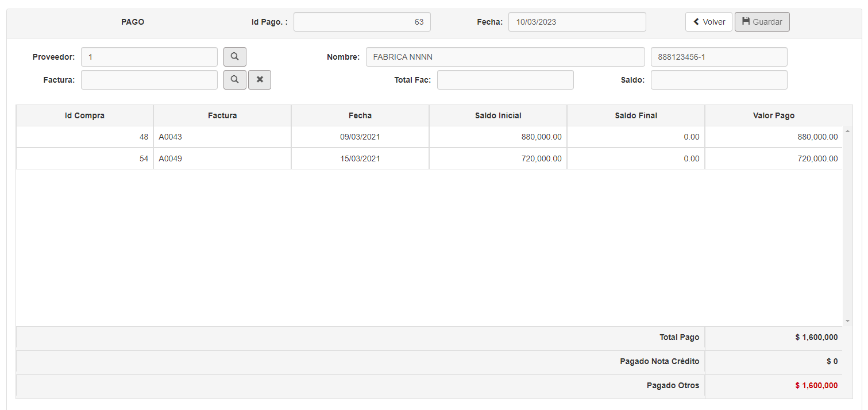Click the Proveedor search magnifier icon
This screenshot has width=868, height=410.
point(234,57)
